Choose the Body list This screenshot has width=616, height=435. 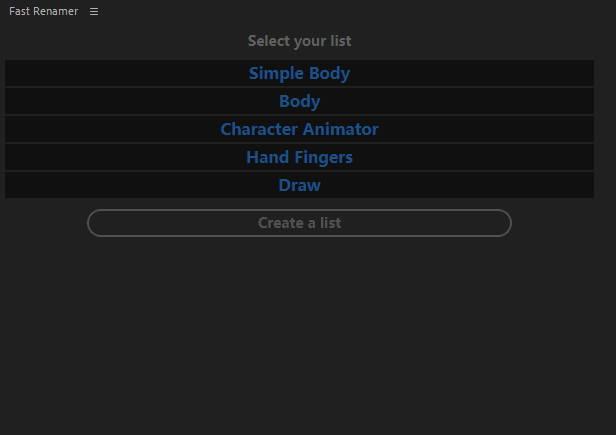pos(299,101)
